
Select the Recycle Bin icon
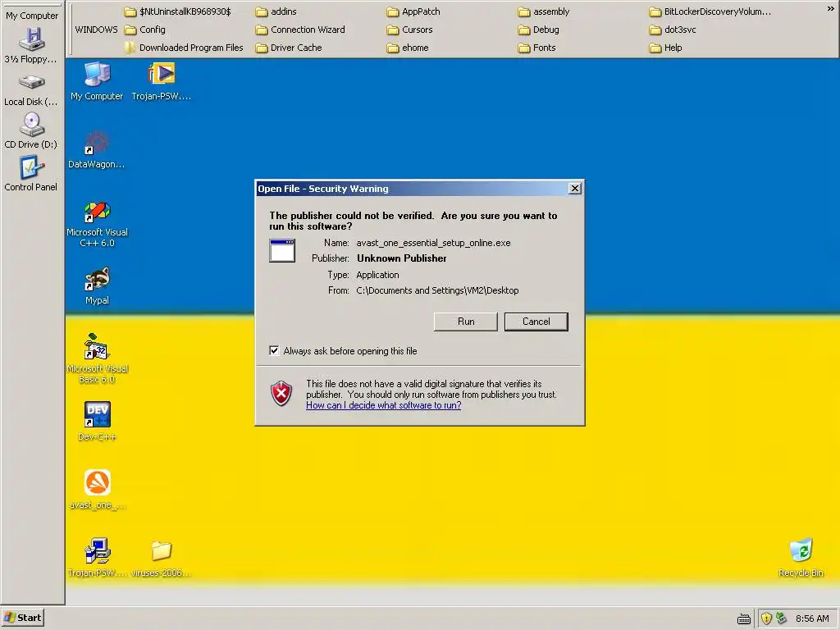pyautogui.click(x=801, y=558)
